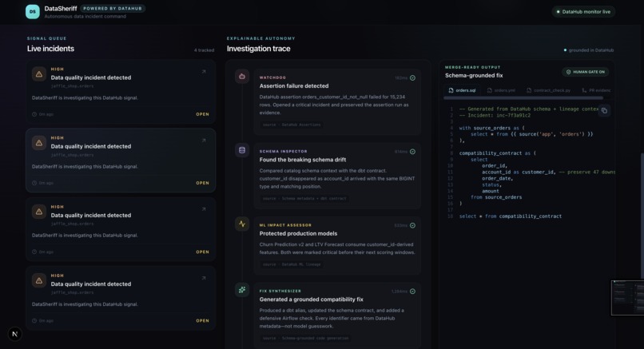Toggle the Human Gate On badge
The width and height of the screenshot is (644, 349).
click(585, 72)
